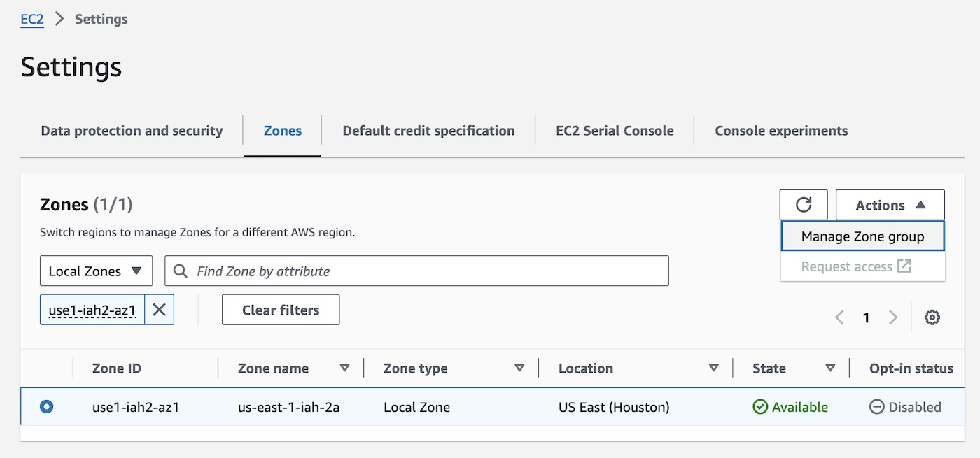The width and height of the screenshot is (980, 458).
Task: Go to previous page chevron
Action: 839,317
